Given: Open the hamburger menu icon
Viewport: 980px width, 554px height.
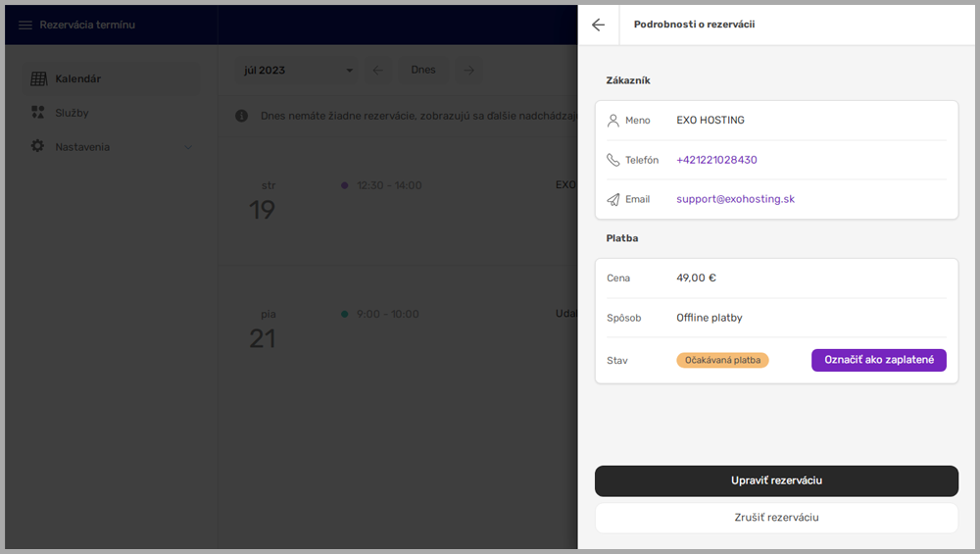Looking at the screenshot, I should tap(25, 25).
